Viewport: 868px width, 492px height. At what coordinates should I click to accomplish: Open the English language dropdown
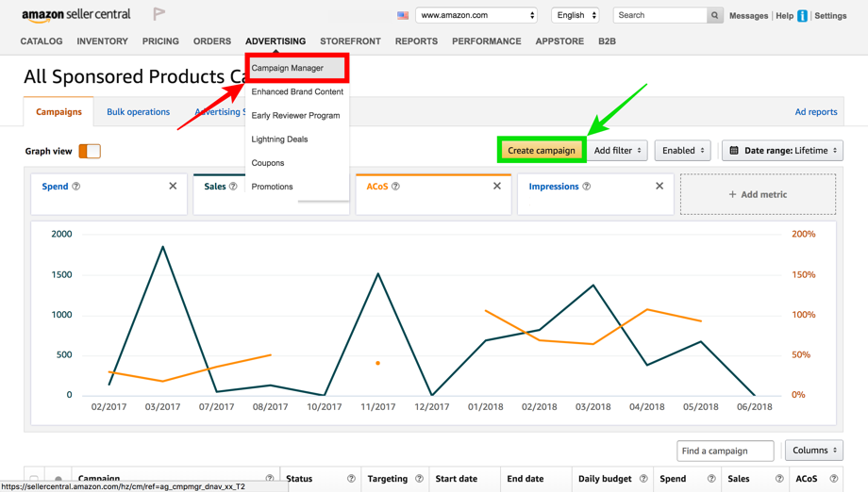pos(576,15)
